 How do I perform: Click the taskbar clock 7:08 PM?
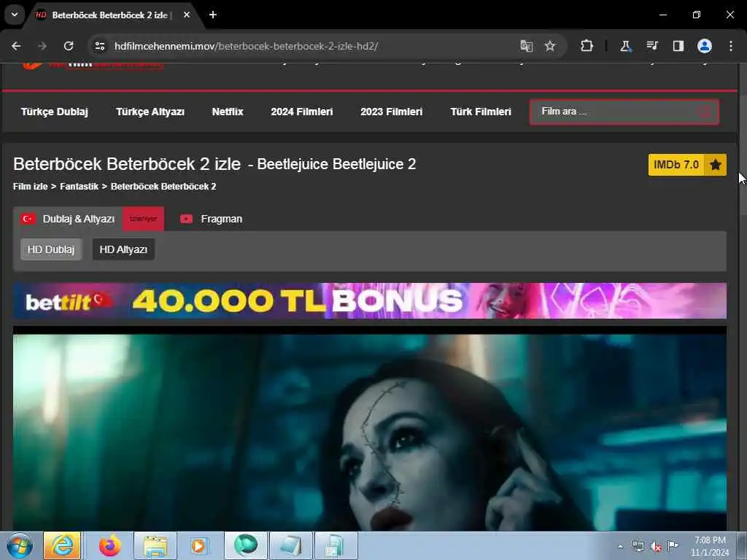pos(710,546)
